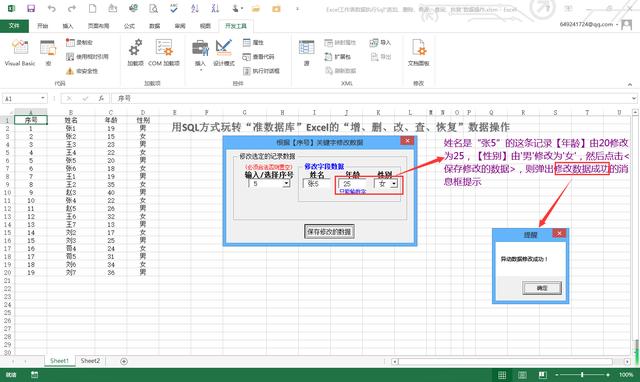Screen dimensions: 640x382
Task: Switch to Normal view in status bar
Action: [x=502, y=375]
